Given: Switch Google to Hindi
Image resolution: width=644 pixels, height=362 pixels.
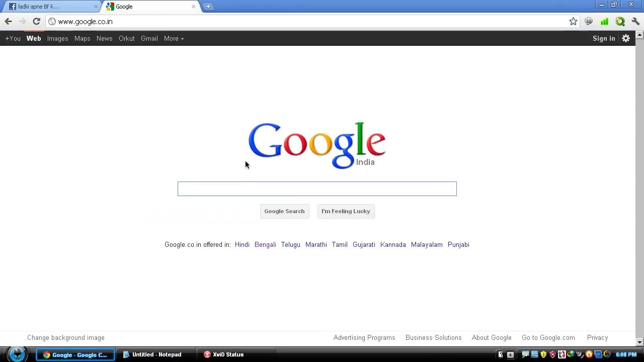Looking at the screenshot, I should (242, 244).
